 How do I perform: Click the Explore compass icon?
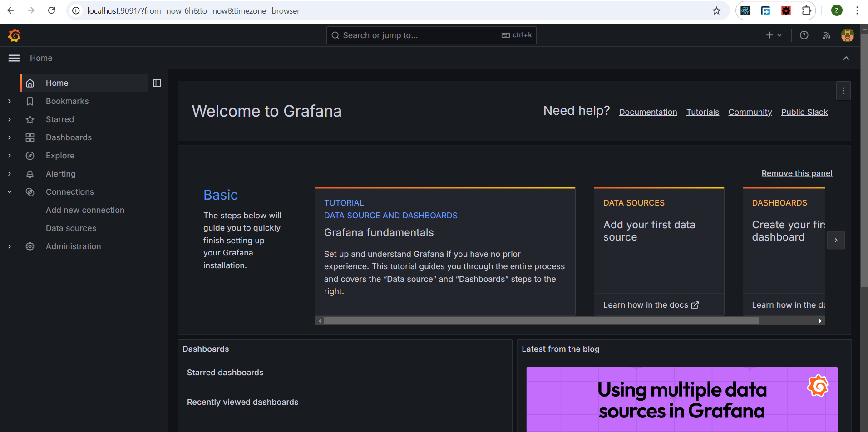coord(30,156)
